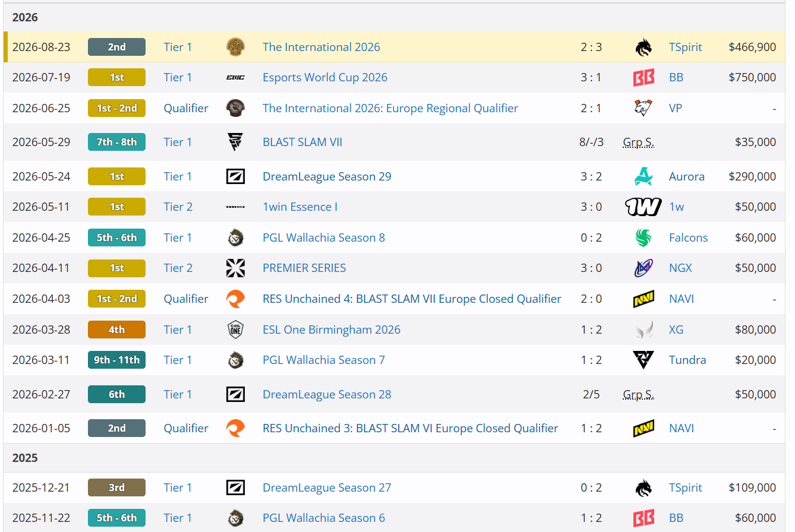The image size is (795, 532).
Task: Click the PREMIER SERIES tournament logo icon
Action: (235, 268)
